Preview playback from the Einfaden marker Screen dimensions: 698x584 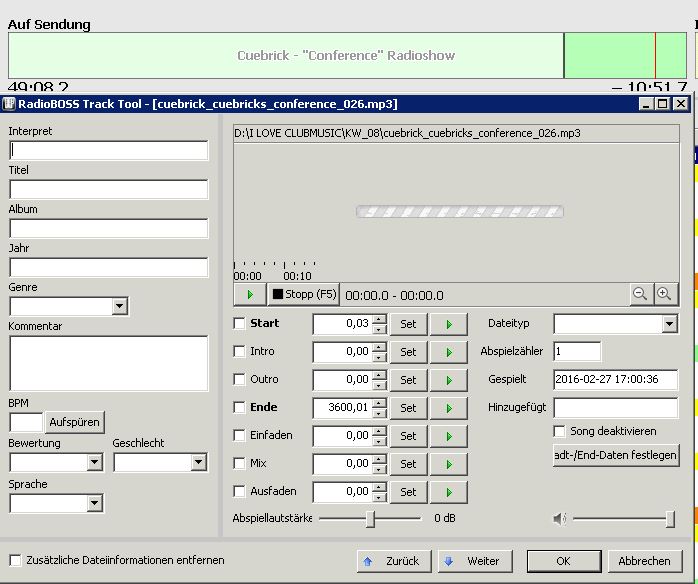[x=449, y=436]
